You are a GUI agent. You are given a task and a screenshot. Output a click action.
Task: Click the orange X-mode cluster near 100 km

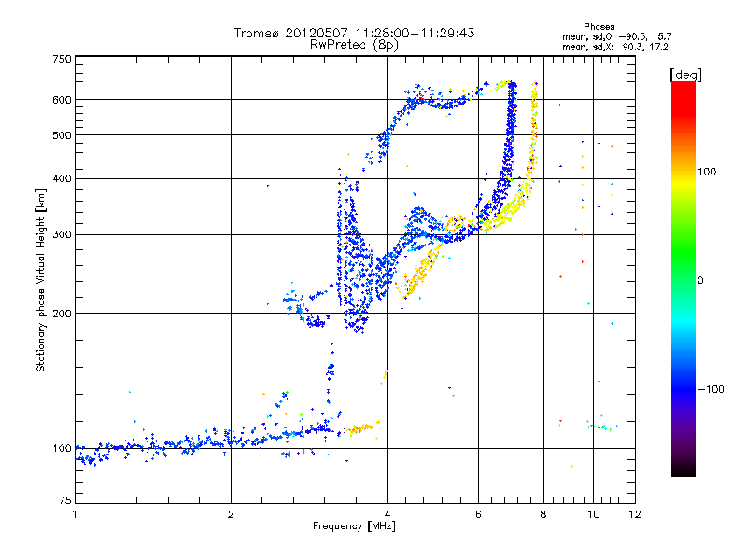pos(362,427)
